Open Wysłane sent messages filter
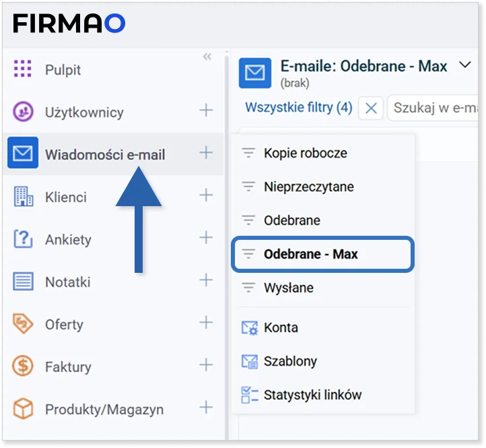The height and width of the screenshot is (448, 486). [x=288, y=288]
